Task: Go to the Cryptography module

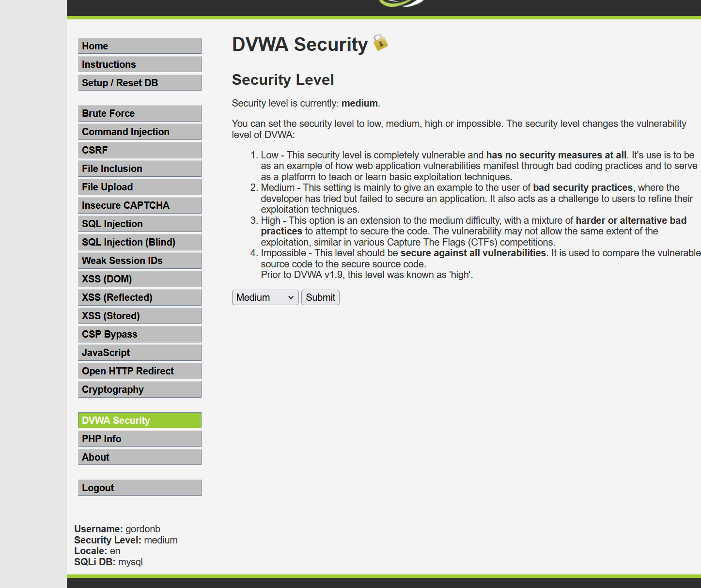Action: click(140, 389)
